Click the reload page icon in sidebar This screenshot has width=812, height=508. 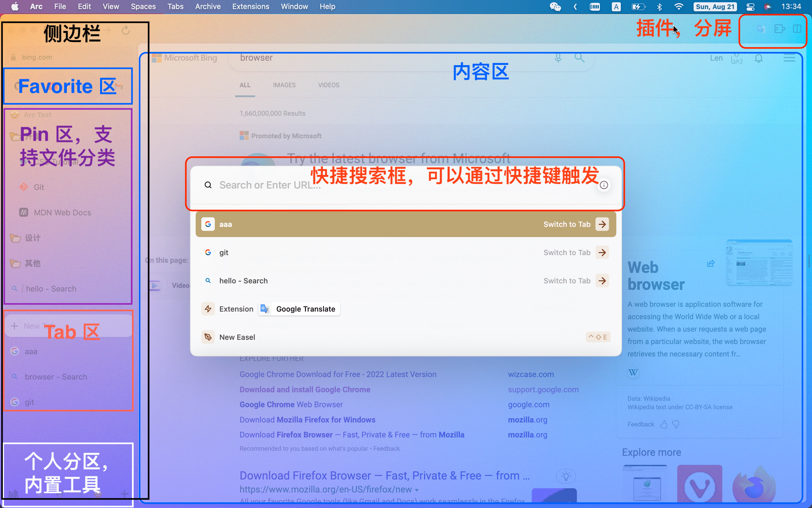point(126,30)
